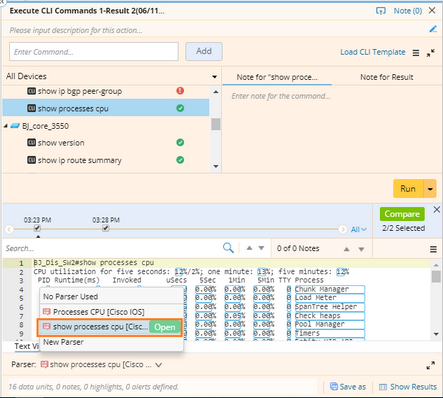443x398 pixels.
Task: Expand parser view with diagonal arrows icon
Action: (x=430, y=365)
